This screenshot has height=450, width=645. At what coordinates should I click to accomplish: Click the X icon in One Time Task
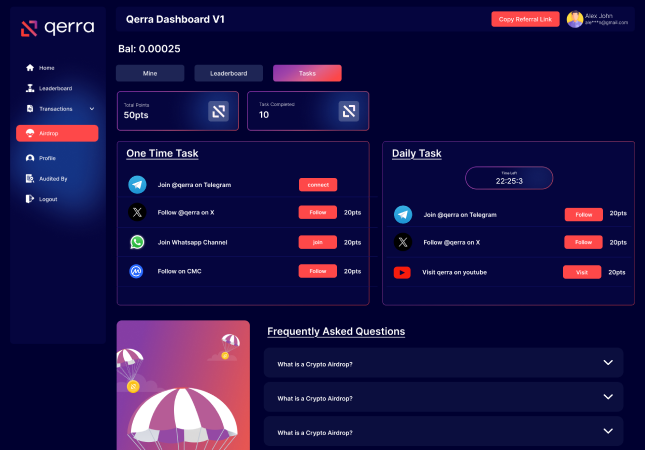(137, 213)
